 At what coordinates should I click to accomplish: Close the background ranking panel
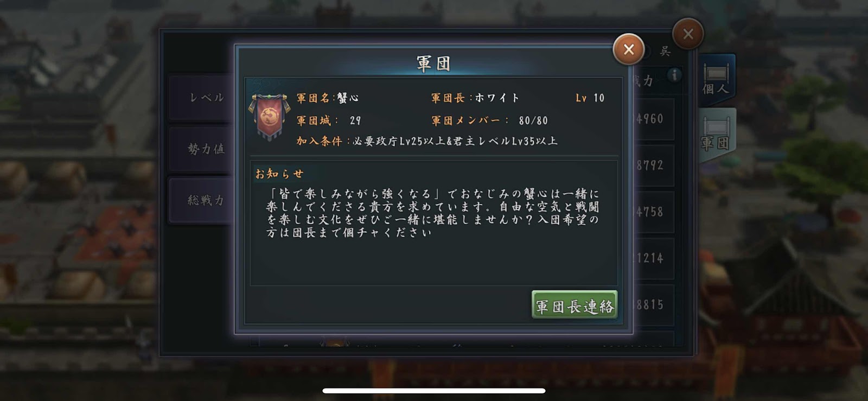pyautogui.click(x=688, y=34)
